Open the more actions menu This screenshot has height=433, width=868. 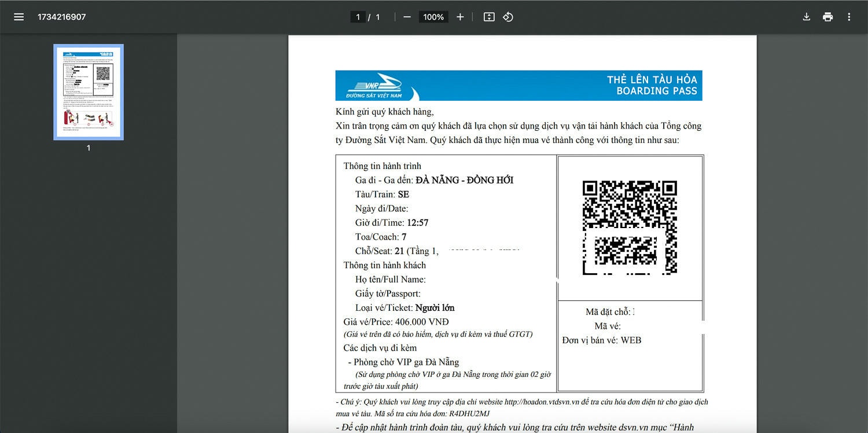click(x=849, y=17)
